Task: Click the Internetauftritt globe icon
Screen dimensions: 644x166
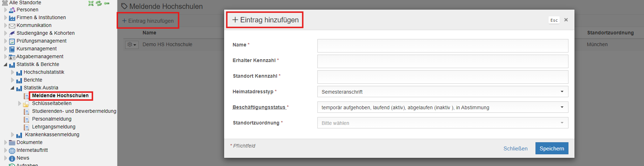Action: coord(12,150)
